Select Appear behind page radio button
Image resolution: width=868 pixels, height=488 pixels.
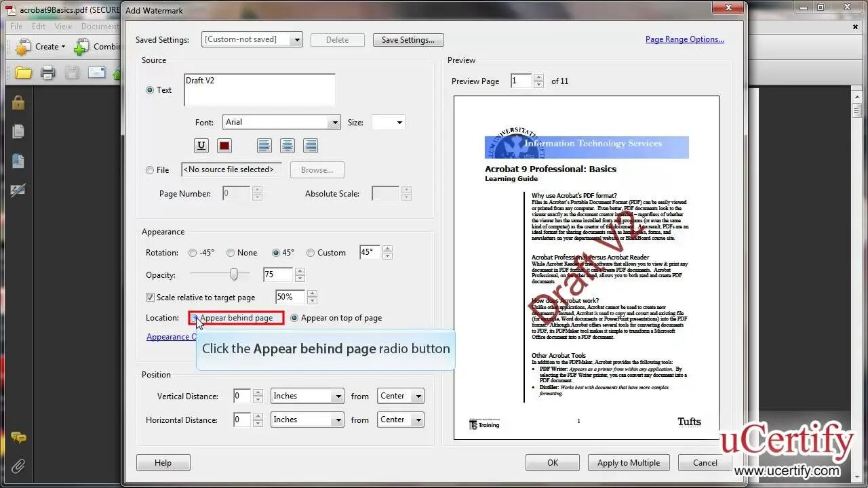[195, 318]
